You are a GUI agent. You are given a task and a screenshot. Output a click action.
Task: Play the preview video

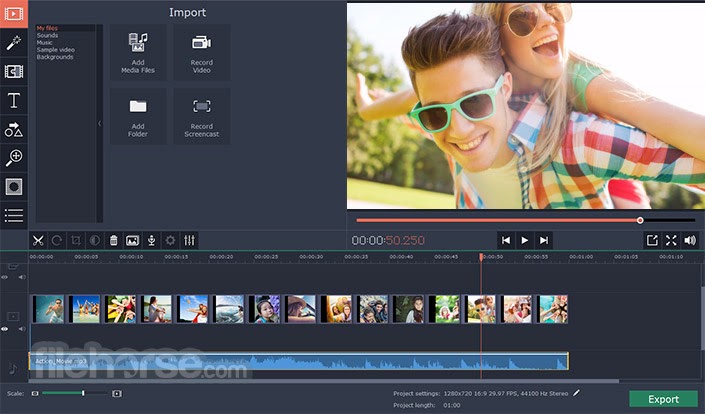[x=524, y=240]
